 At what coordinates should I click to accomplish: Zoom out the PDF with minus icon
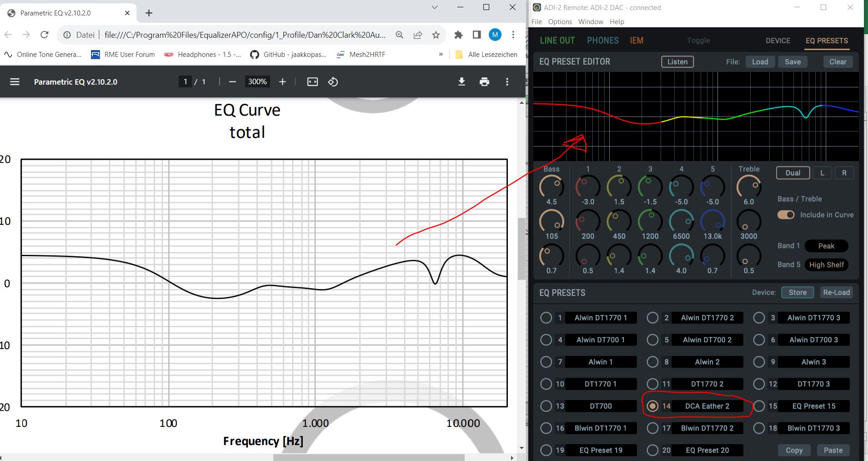pos(232,82)
